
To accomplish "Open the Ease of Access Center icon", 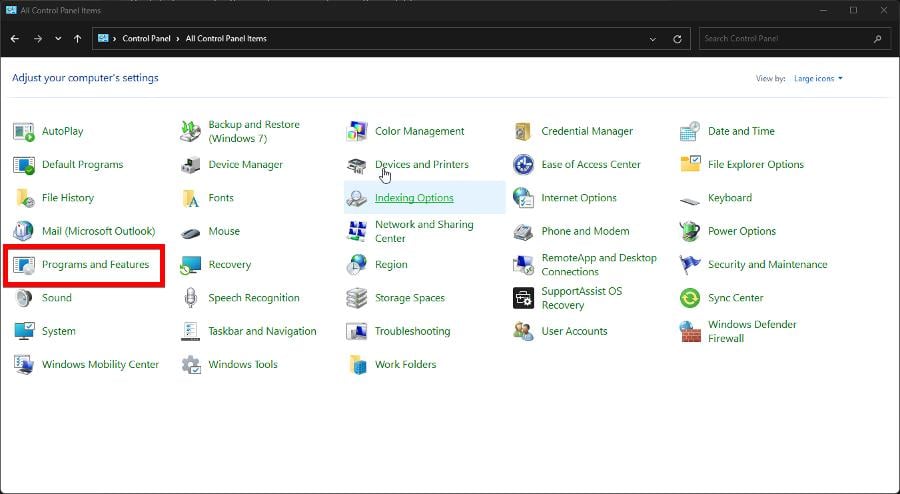I will pyautogui.click(x=523, y=165).
